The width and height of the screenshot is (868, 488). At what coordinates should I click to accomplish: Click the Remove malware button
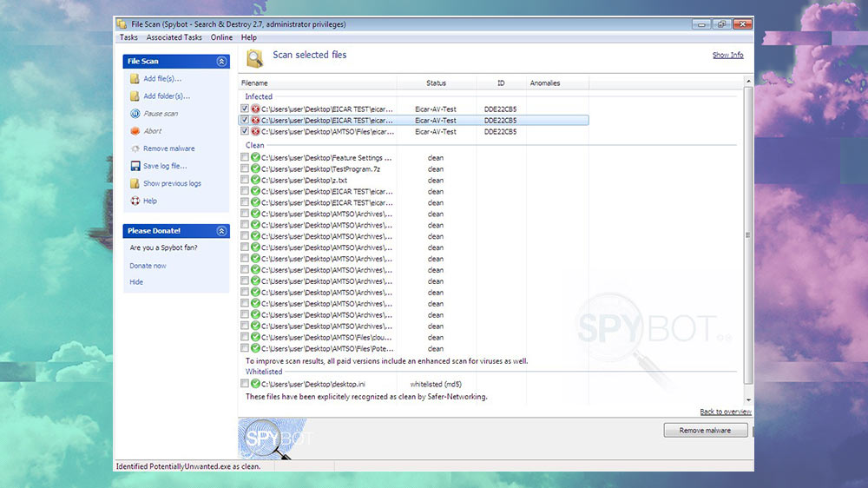tap(705, 431)
